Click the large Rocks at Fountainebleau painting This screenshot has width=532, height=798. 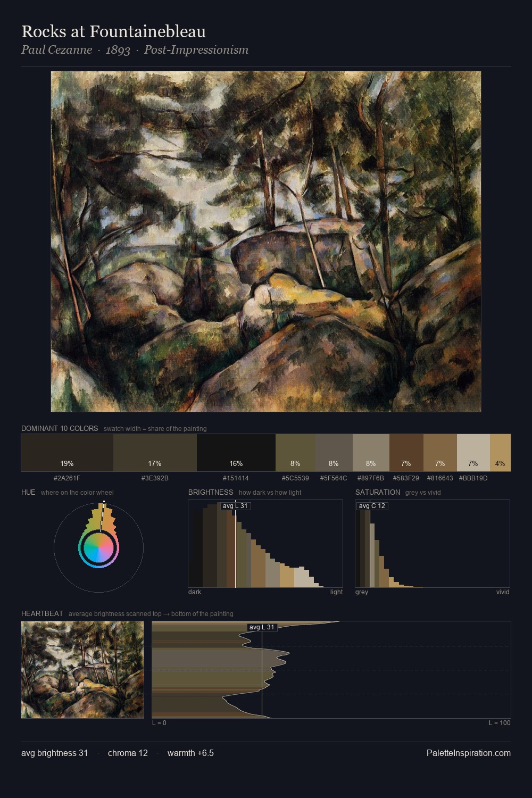(266, 242)
